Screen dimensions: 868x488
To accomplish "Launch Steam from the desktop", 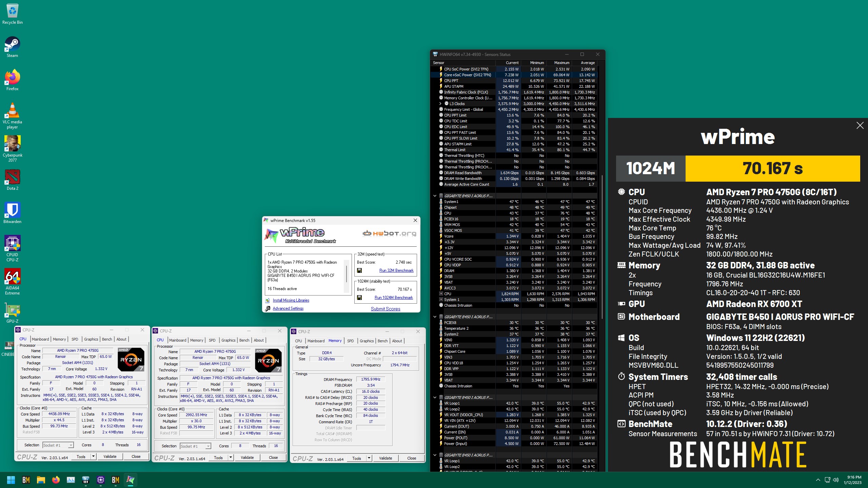I will point(12,47).
